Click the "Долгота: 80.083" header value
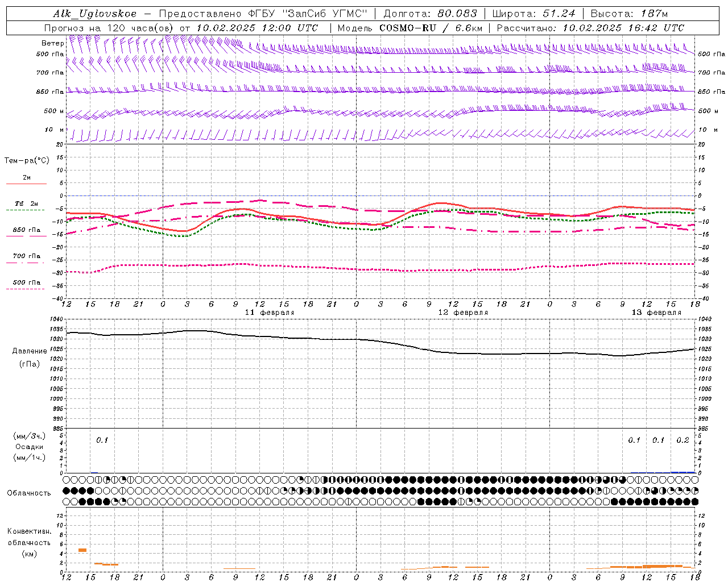728x582 pixels. click(431, 14)
